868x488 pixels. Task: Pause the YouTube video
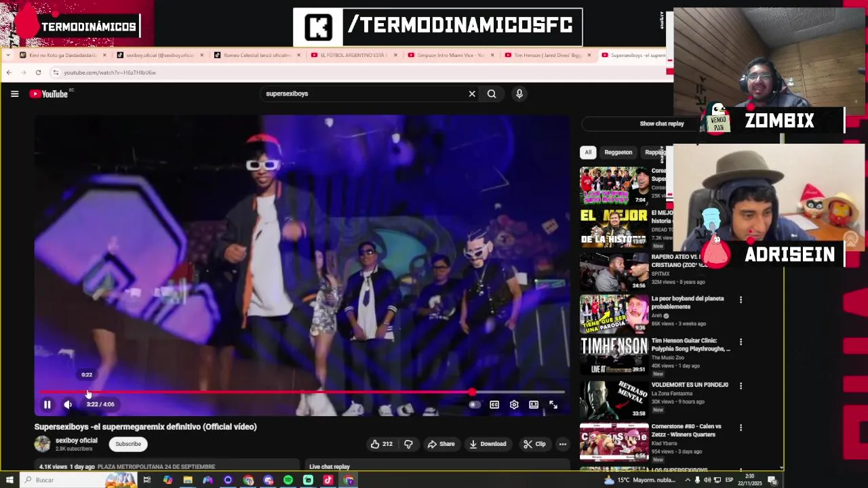point(47,405)
